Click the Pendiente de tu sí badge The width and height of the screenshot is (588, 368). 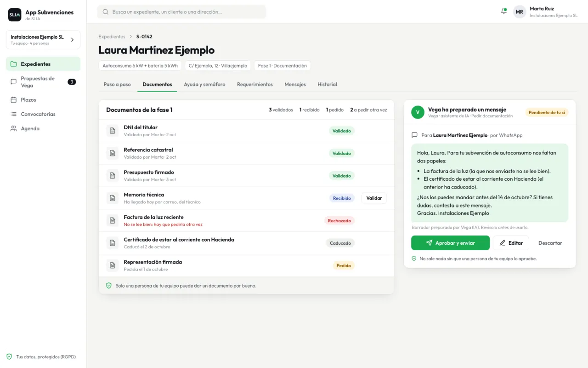click(547, 112)
